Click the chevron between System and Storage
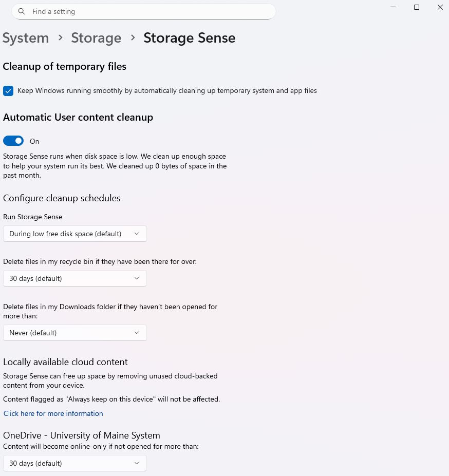The width and height of the screenshot is (449, 476). click(x=60, y=38)
